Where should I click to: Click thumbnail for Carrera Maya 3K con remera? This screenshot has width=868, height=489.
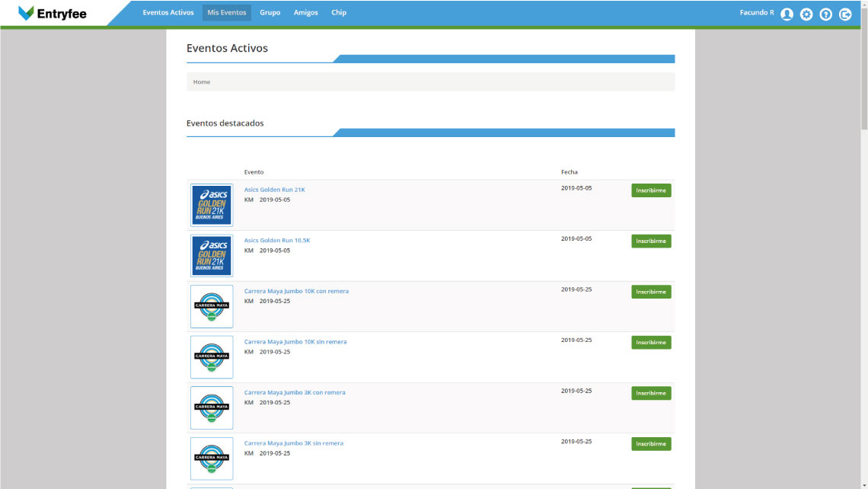pyautogui.click(x=212, y=407)
